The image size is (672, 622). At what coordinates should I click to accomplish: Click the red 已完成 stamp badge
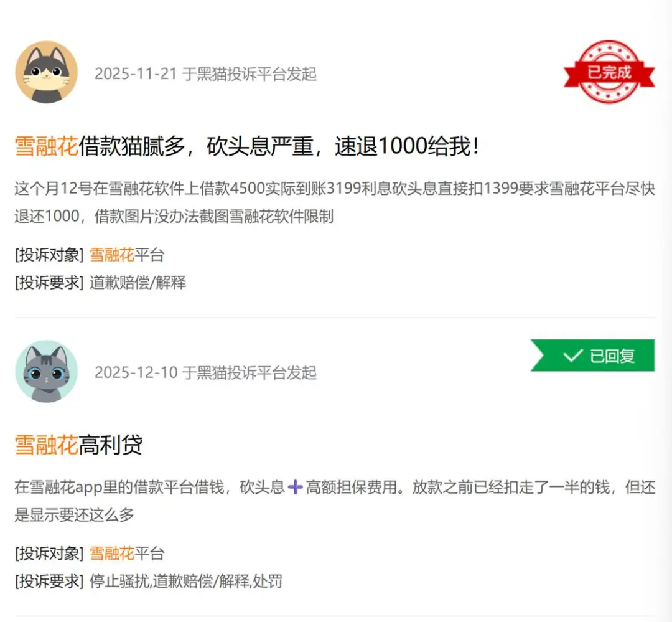pos(609,72)
